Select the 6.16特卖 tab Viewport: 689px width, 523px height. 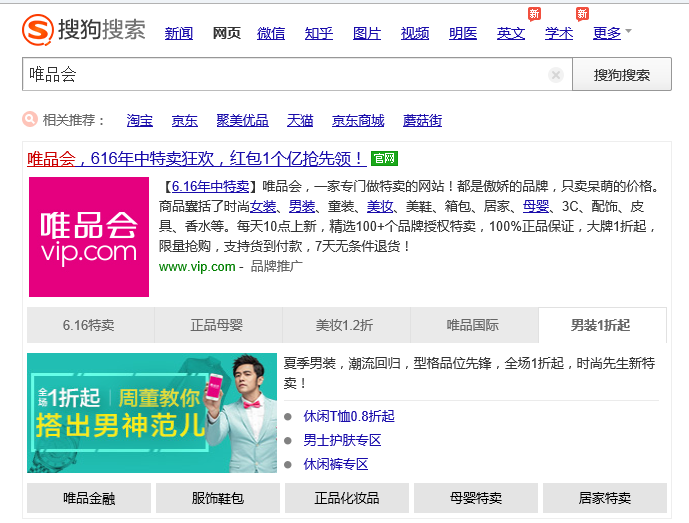(89, 325)
